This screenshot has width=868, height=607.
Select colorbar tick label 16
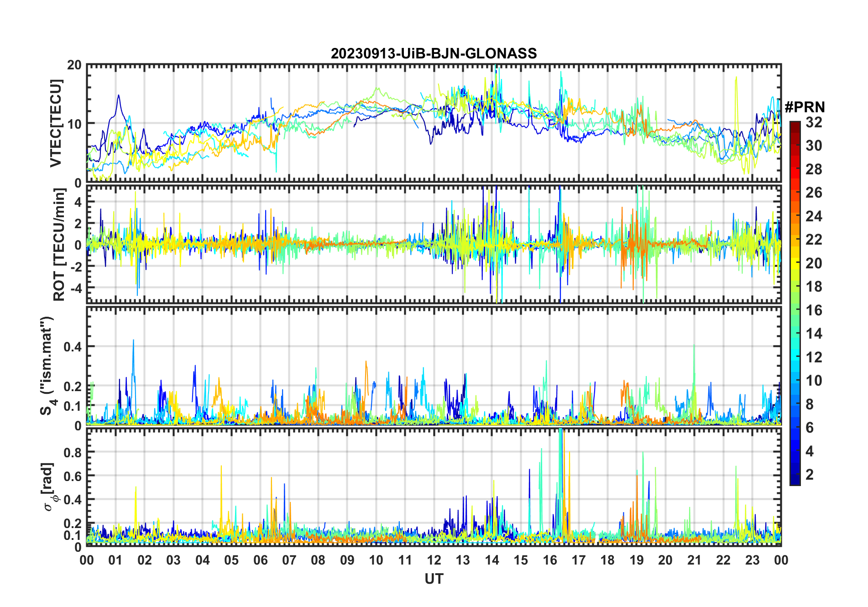point(814,310)
